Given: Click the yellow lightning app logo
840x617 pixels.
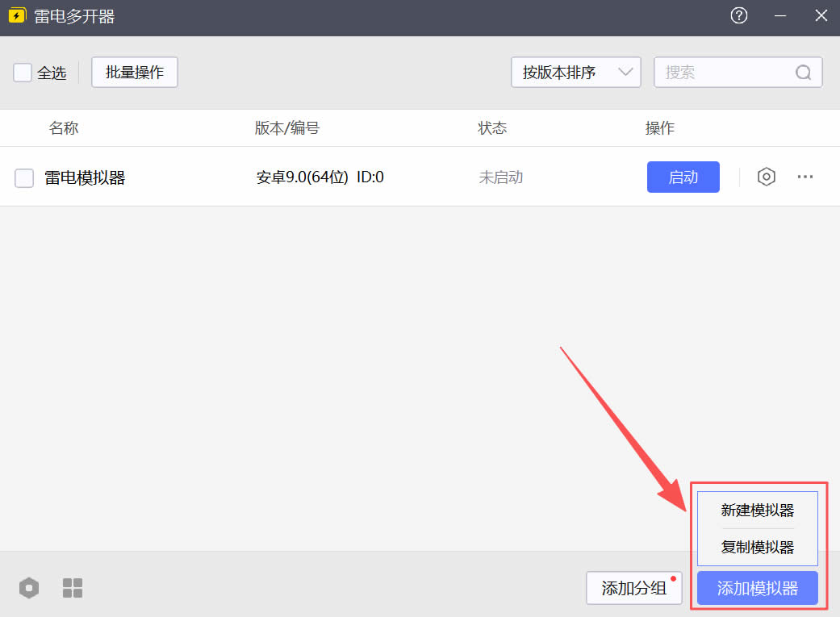Looking at the screenshot, I should coord(17,16).
